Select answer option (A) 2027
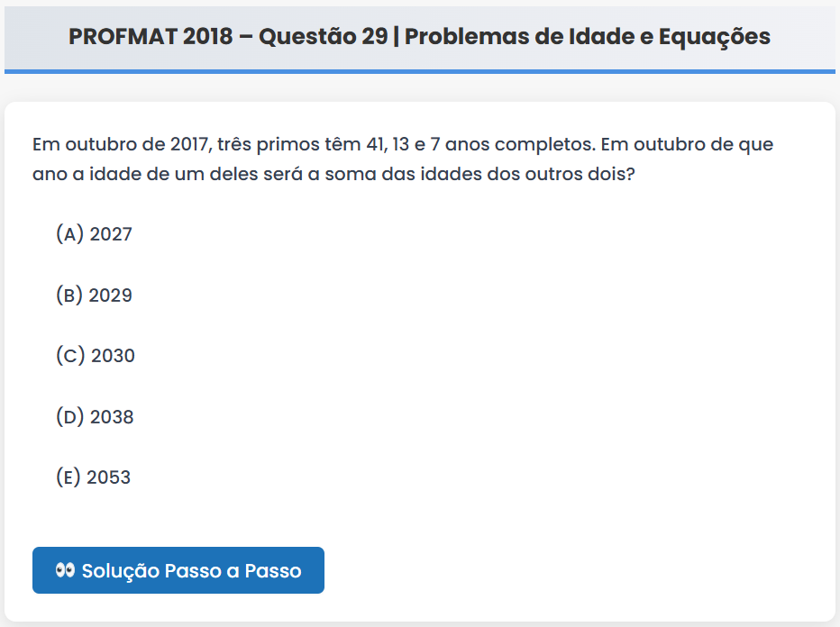The height and width of the screenshot is (627, 840). [94, 234]
